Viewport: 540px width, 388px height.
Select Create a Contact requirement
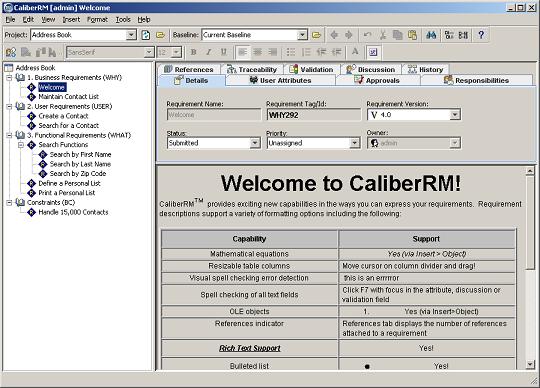(x=63, y=116)
